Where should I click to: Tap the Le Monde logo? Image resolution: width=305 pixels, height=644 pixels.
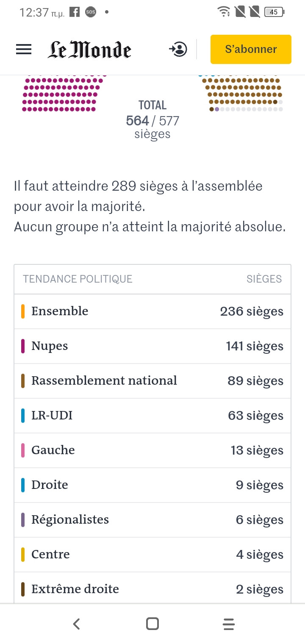[x=89, y=50]
